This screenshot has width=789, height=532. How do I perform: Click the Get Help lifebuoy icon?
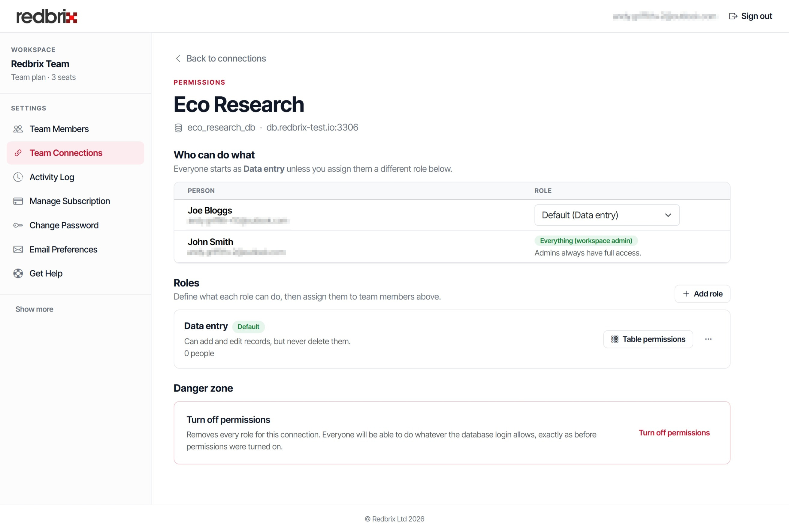coord(18,273)
